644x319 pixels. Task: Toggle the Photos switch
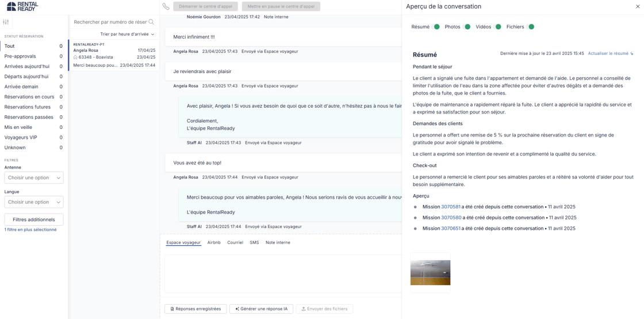466,26
